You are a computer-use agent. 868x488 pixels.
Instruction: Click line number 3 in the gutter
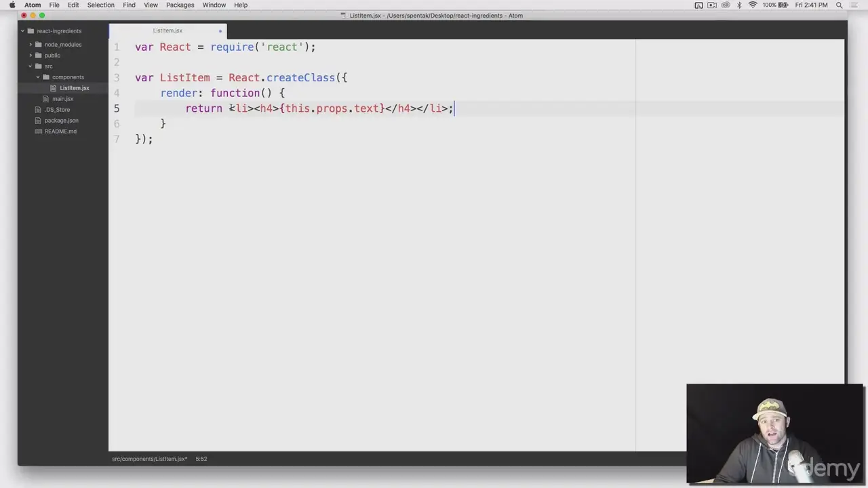(117, 78)
